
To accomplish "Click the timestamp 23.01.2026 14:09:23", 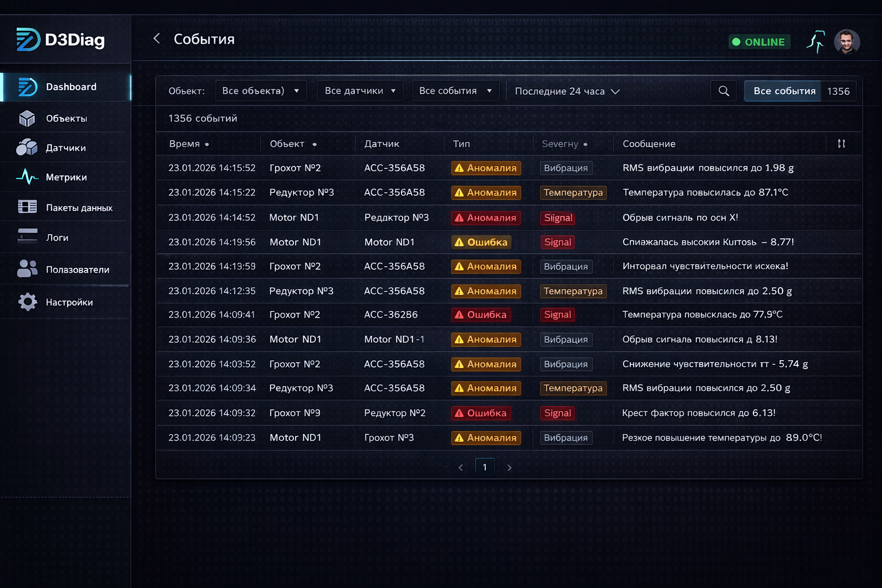I will [x=212, y=438].
